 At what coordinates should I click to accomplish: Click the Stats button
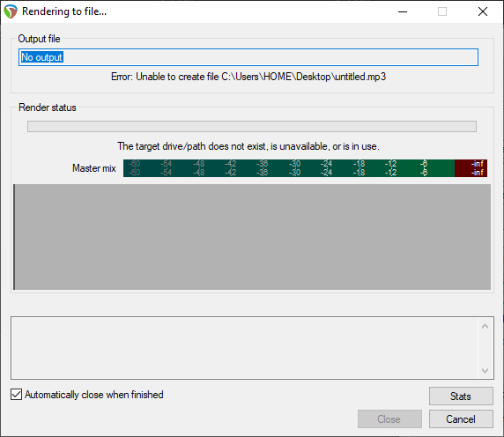point(461,396)
